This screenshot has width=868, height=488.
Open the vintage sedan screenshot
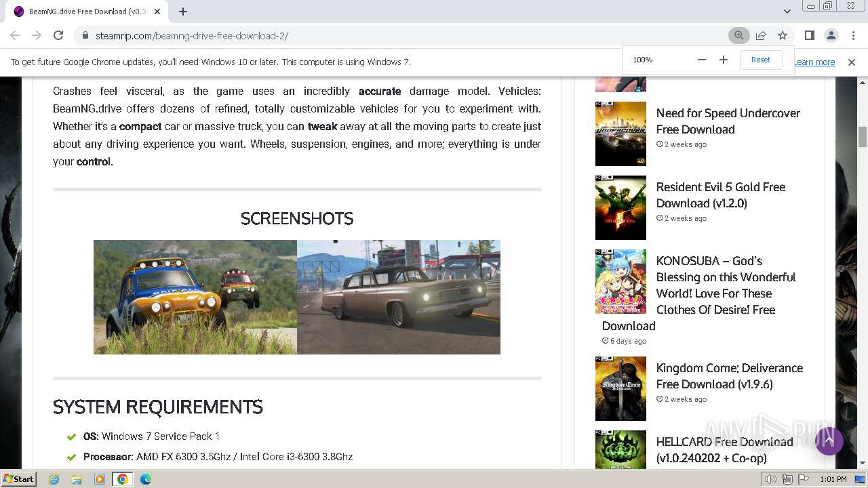(x=399, y=297)
